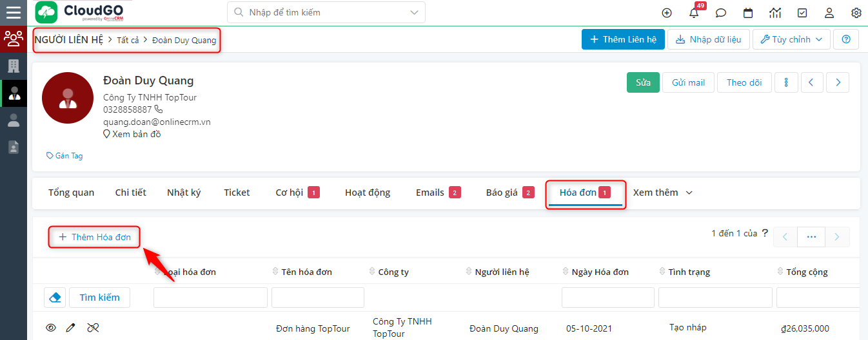Clear filters with the eraser icon
Image resolution: width=868 pixels, height=340 pixels.
click(55, 297)
